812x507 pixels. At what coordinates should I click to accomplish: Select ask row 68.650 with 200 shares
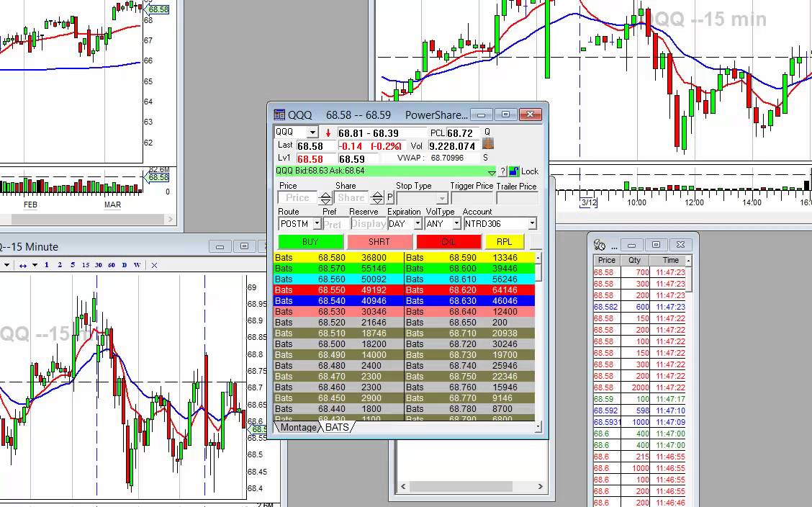tap(469, 322)
